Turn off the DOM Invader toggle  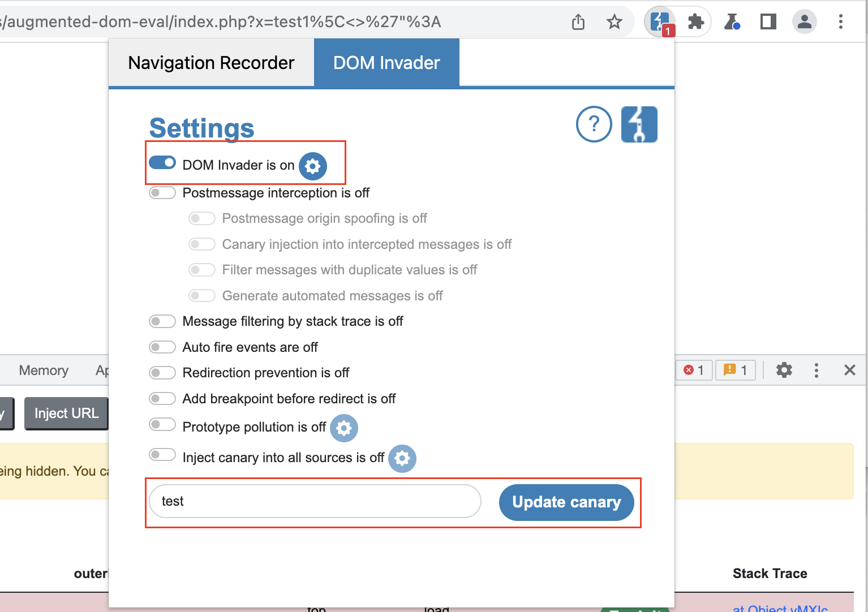pos(162,163)
